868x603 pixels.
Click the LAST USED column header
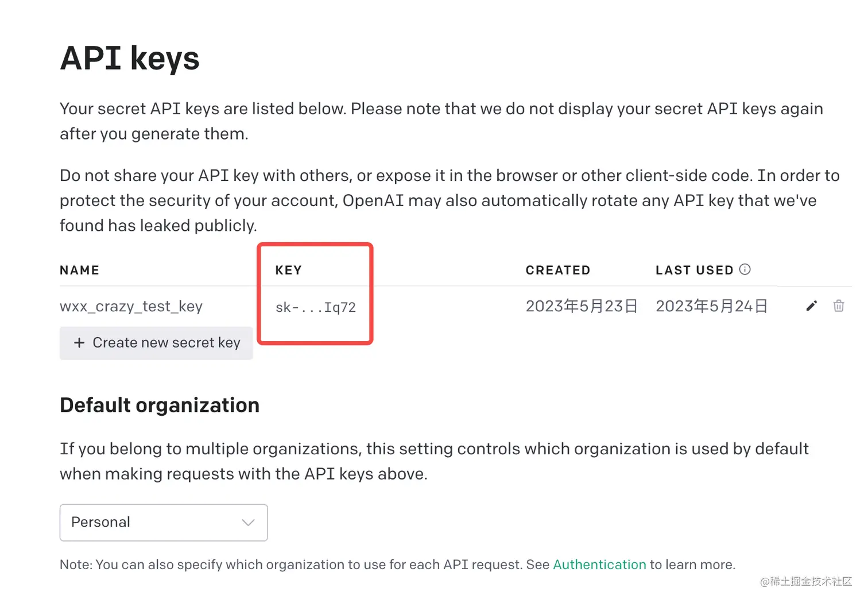click(x=695, y=270)
